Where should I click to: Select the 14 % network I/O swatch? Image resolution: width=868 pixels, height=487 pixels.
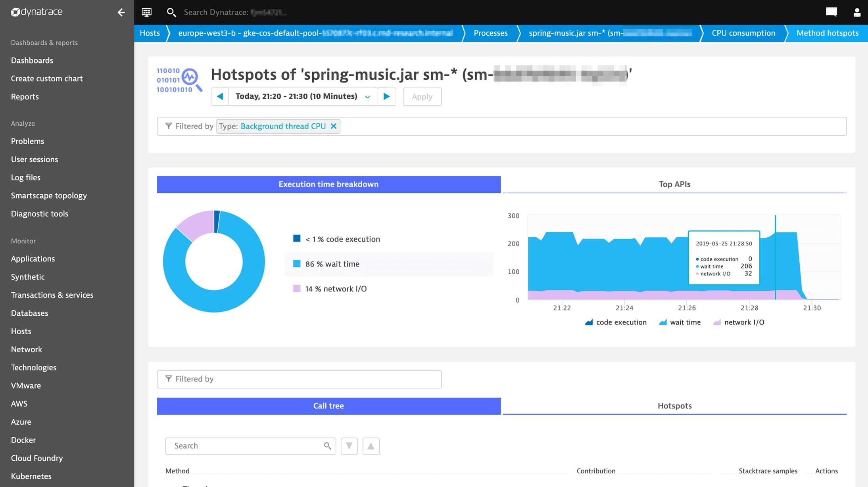click(x=297, y=288)
